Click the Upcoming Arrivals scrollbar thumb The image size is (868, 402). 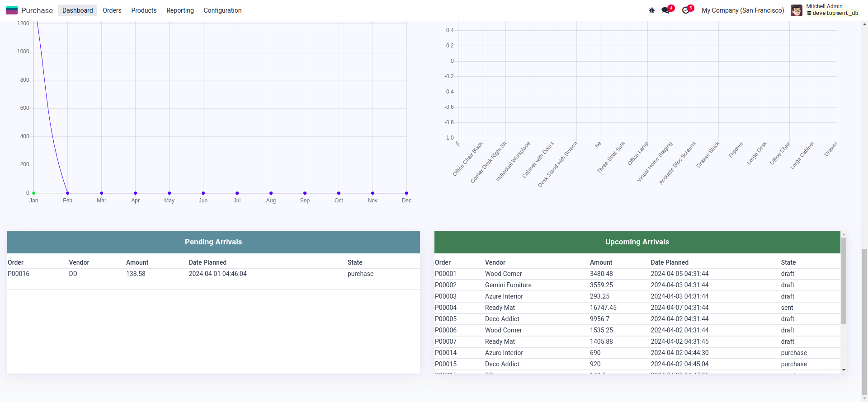click(844, 280)
